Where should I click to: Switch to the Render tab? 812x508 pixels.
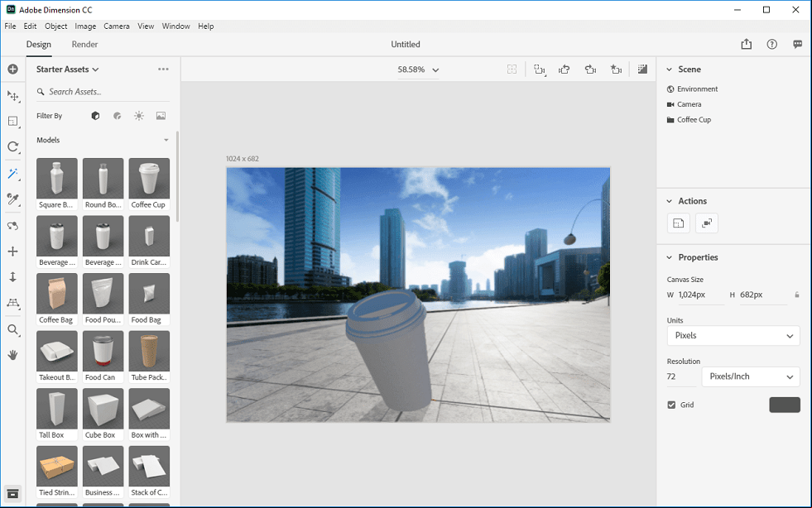coord(84,44)
